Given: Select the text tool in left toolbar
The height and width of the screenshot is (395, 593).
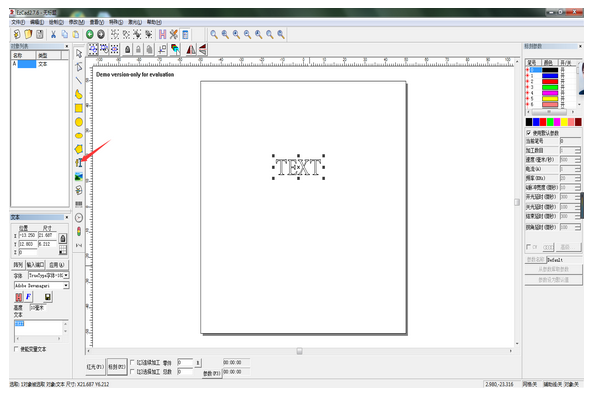Looking at the screenshot, I should [x=79, y=163].
